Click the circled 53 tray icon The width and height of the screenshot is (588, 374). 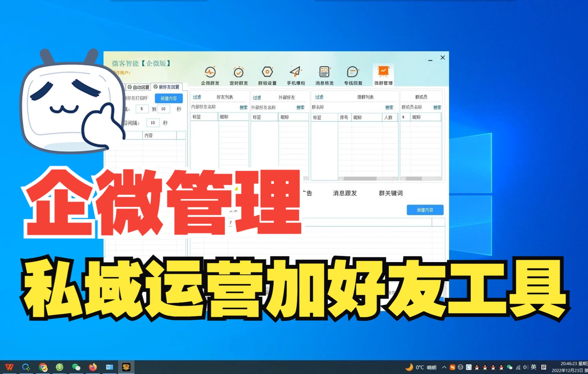pyautogui.click(x=461, y=367)
